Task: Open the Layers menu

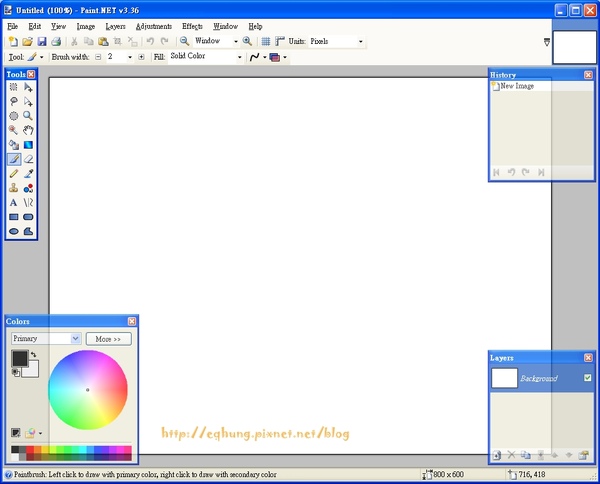Action: (115, 26)
